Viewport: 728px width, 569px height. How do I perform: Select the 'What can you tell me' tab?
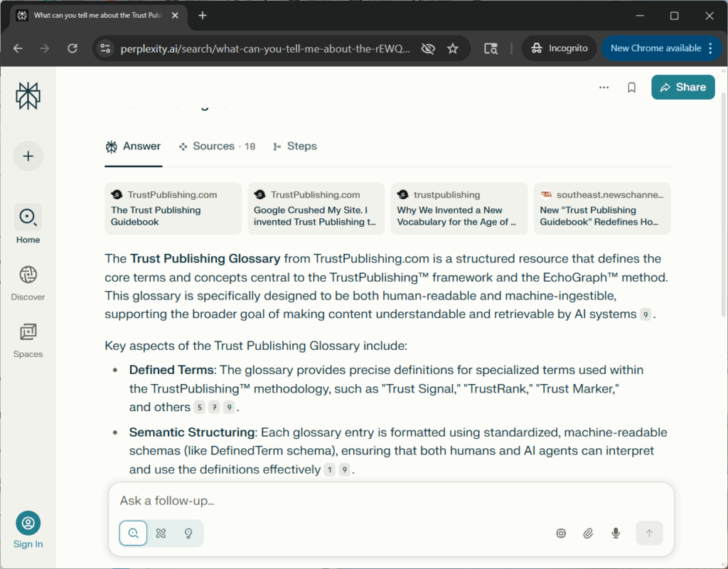click(97, 16)
